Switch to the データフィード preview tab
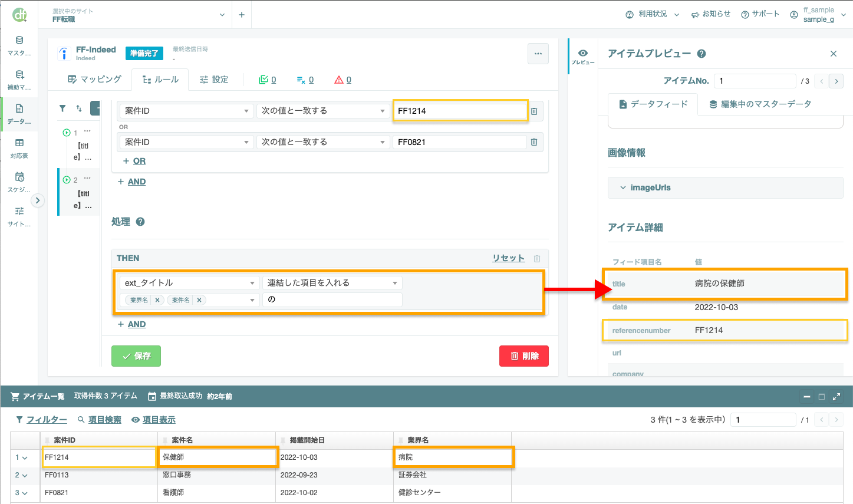Screen dimensions: 853x504 (x=653, y=104)
